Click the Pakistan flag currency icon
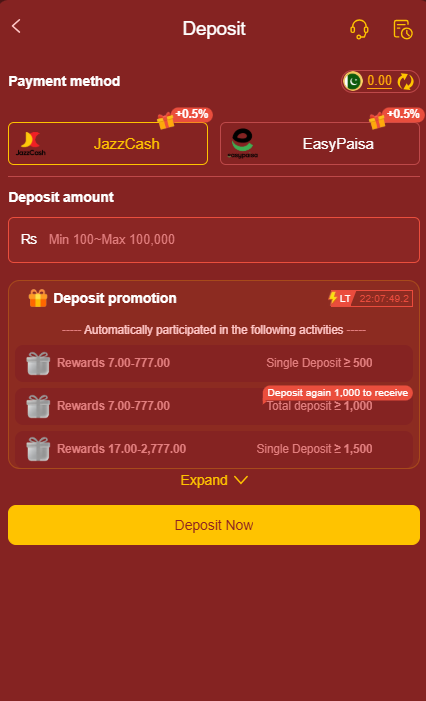426x701 pixels. pos(353,81)
